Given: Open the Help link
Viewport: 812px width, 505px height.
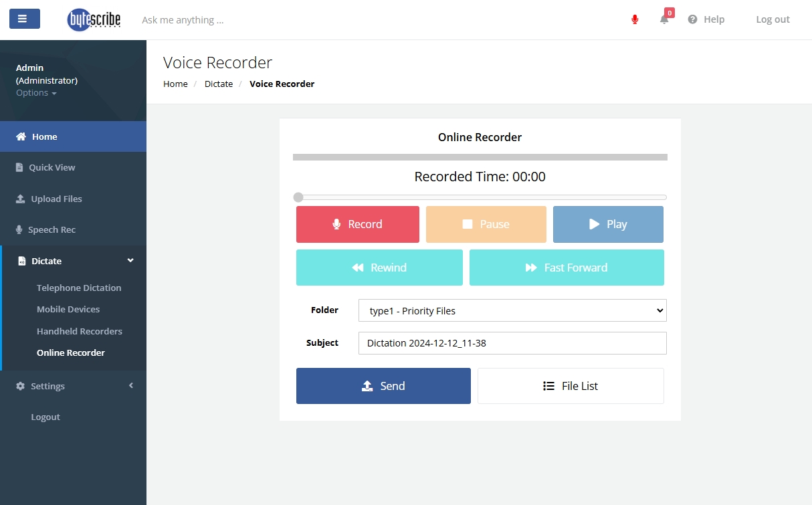Looking at the screenshot, I should point(706,19).
